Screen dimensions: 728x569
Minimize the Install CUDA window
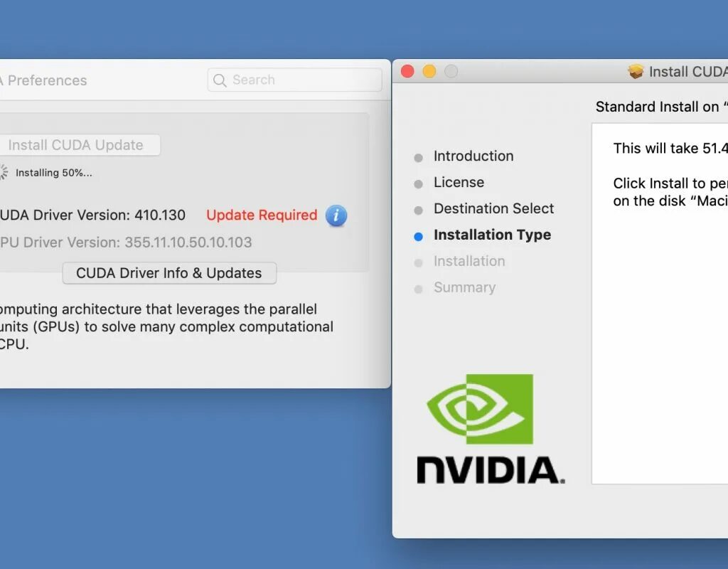[x=429, y=71]
